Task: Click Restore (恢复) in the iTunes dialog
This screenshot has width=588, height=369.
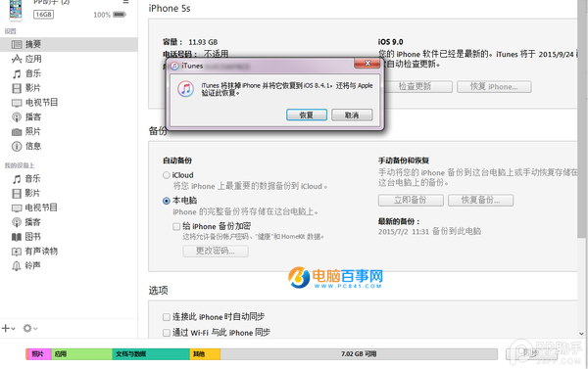Action: pyautogui.click(x=307, y=115)
